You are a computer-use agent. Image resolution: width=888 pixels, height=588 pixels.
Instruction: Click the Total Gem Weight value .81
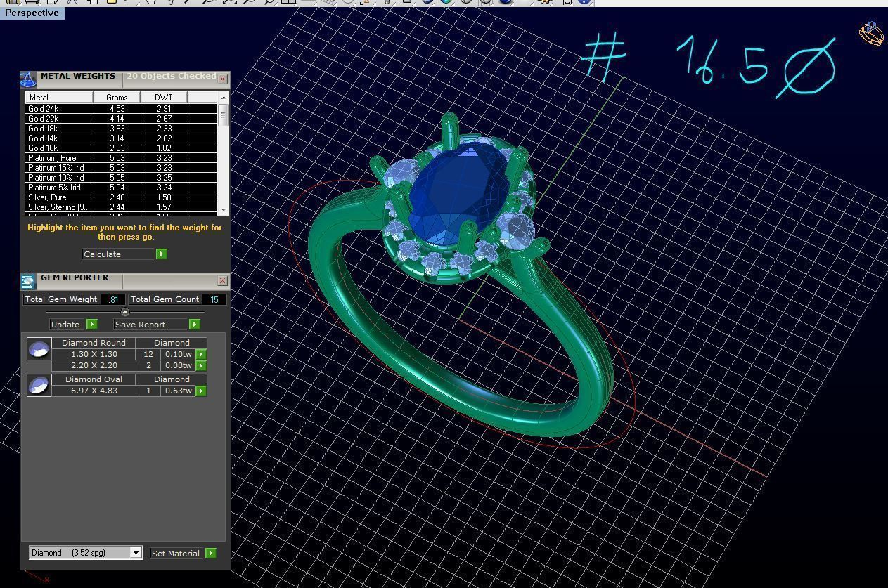click(x=113, y=299)
